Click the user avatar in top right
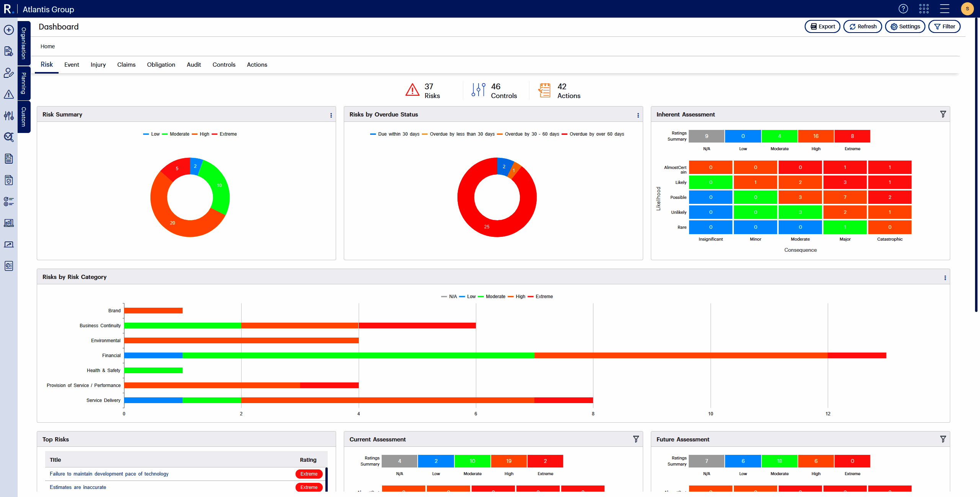Image resolution: width=980 pixels, height=497 pixels. point(967,8)
